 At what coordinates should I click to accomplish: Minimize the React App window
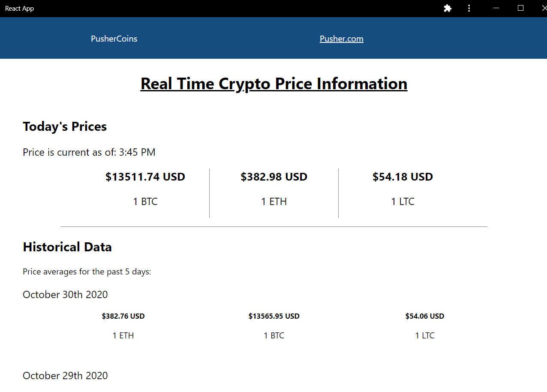tap(496, 8)
